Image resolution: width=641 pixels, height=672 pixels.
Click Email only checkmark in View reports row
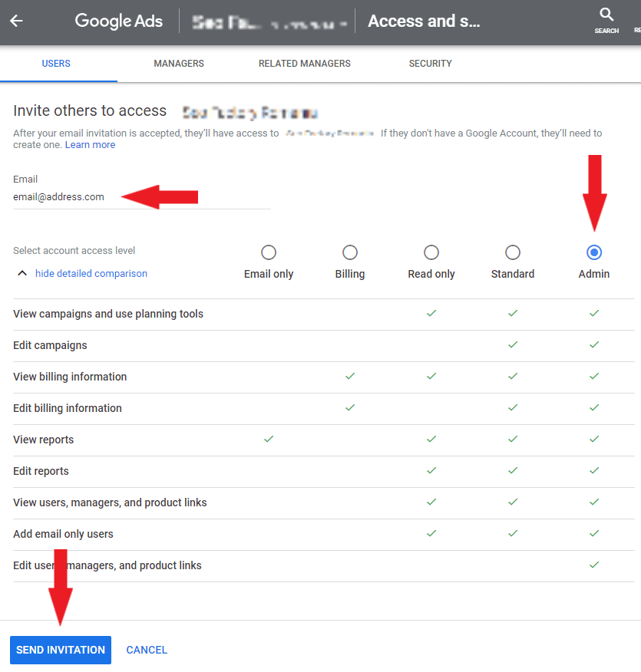point(269,439)
